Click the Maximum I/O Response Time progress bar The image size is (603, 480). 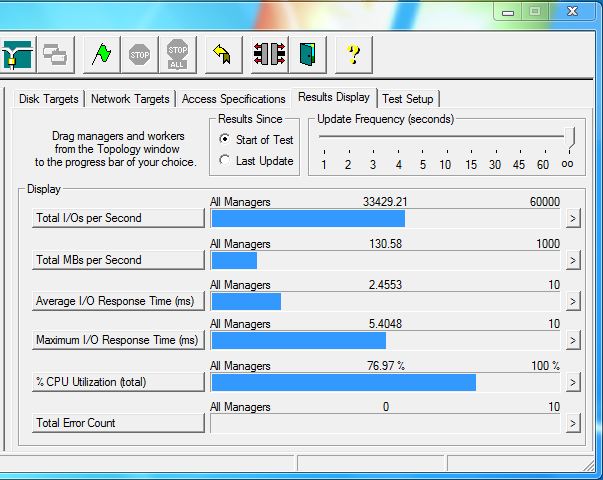[385, 340]
